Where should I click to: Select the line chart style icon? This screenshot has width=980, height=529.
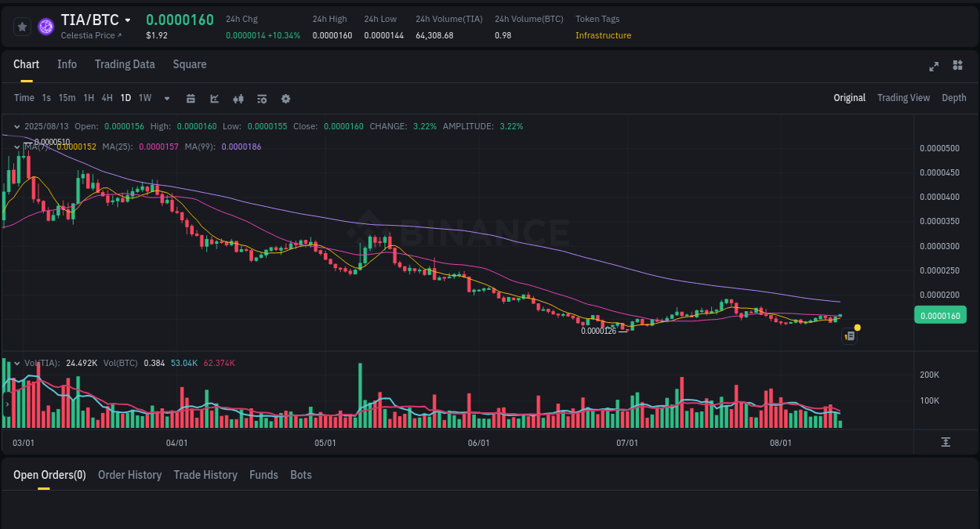coord(214,98)
